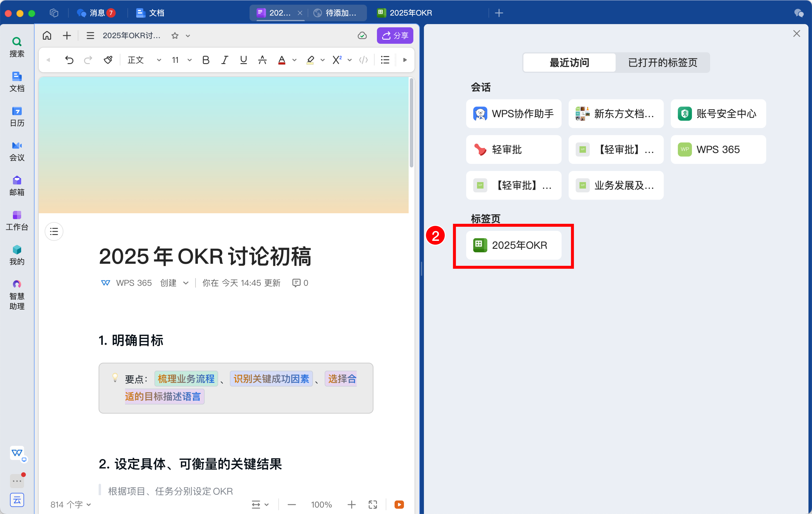812x514 pixels.
Task: Apply the highlight color marker
Action: pyautogui.click(x=310, y=60)
